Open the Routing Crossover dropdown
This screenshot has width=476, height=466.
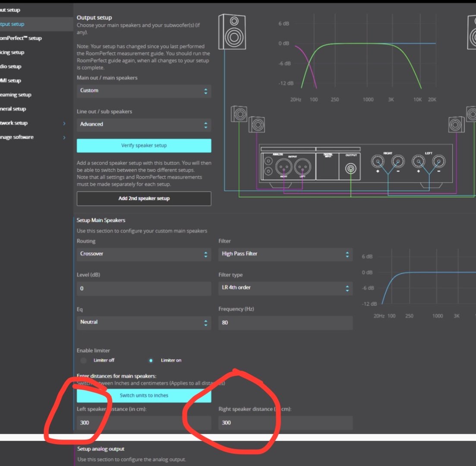tap(144, 254)
